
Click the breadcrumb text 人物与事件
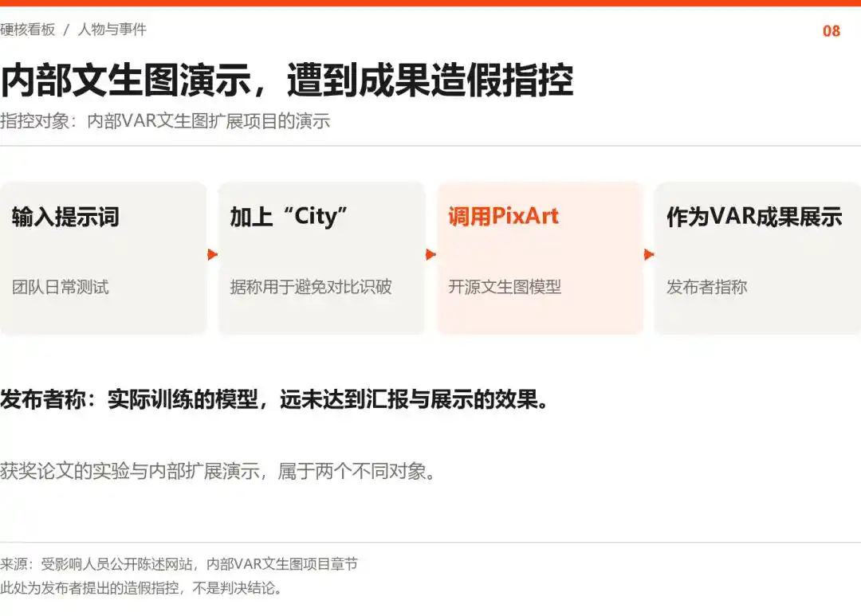[112, 29]
